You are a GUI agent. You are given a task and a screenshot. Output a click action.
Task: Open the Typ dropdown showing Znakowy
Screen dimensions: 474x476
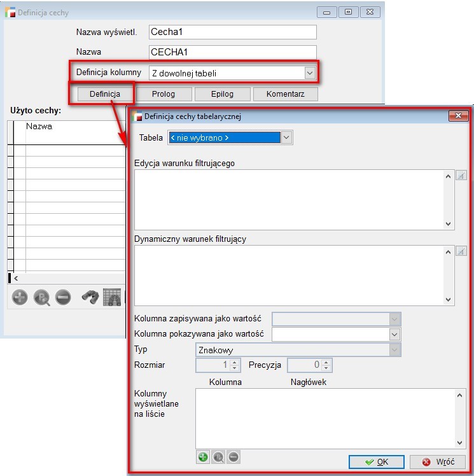[x=394, y=350]
